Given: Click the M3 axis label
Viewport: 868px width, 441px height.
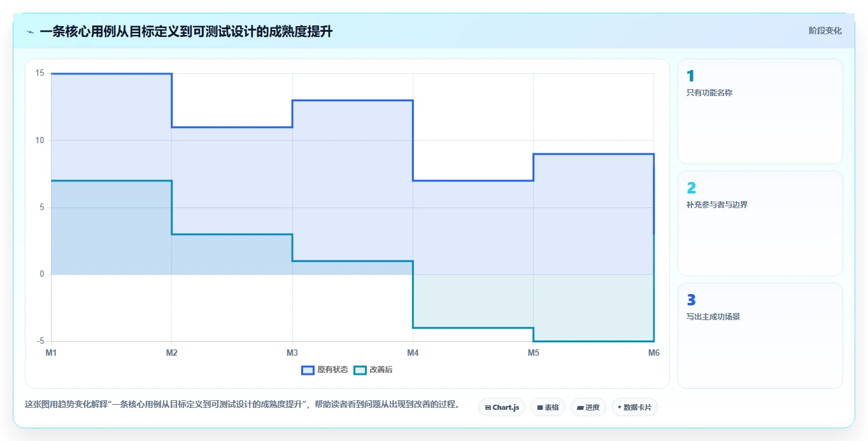Looking at the screenshot, I should coord(292,353).
